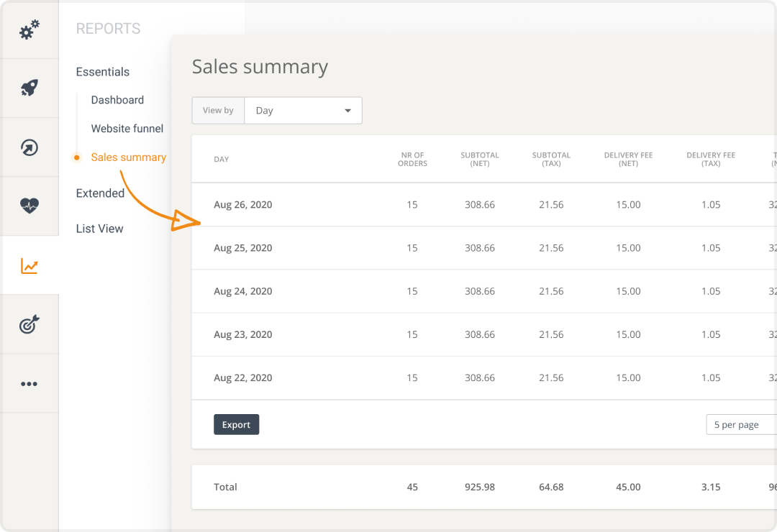Open the heart pulse icon section
777x532 pixels.
pyautogui.click(x=29, y=206)
